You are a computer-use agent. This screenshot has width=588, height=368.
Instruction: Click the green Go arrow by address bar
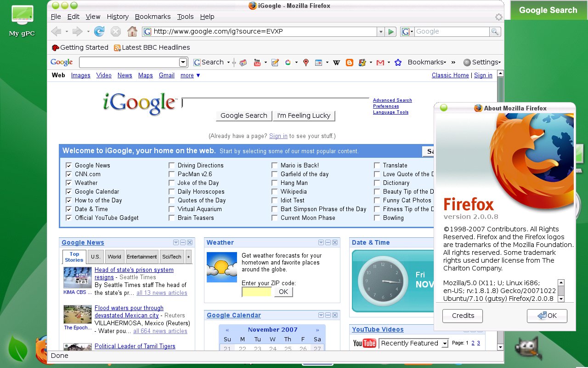point(391,32)
